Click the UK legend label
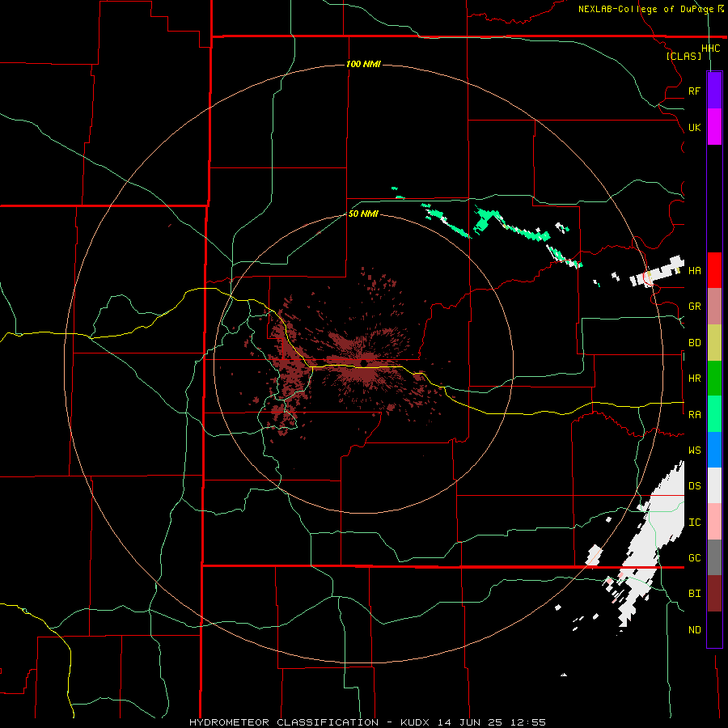Viewport: 728px width, 728px height. [694, 127]
